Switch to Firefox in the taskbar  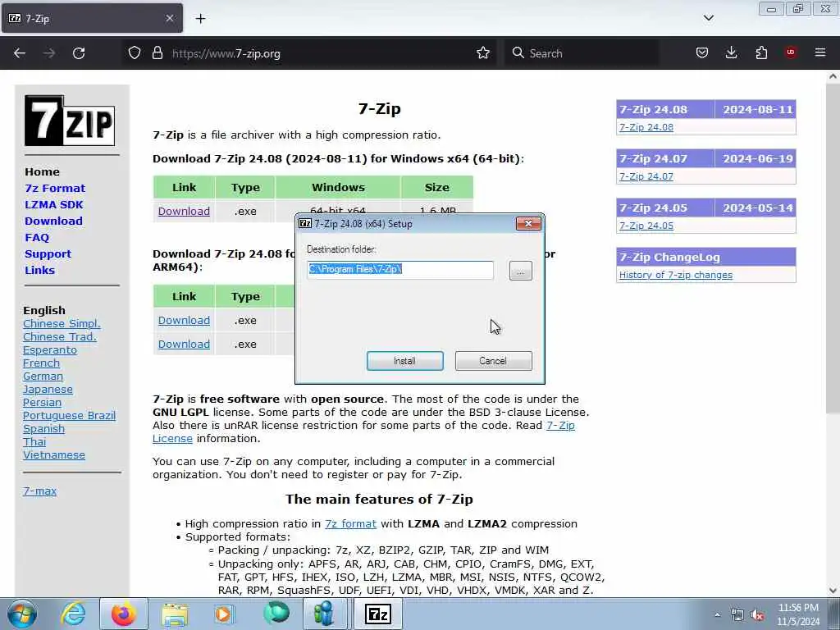click(x=124, y=614)
